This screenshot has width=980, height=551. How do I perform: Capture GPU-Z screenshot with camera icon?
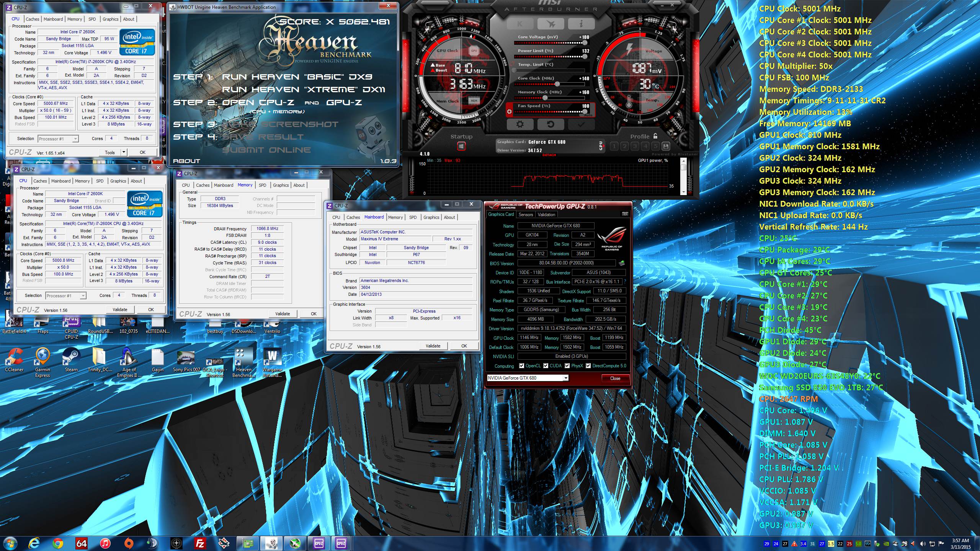pos(625,214)
